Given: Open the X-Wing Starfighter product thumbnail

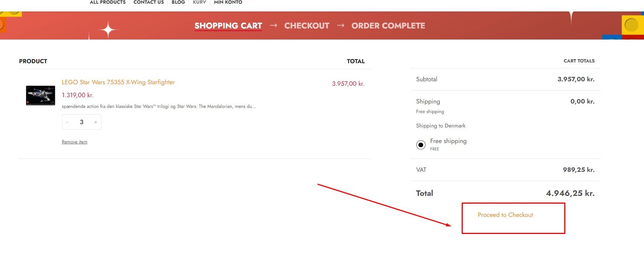Looking at the screenshot, I should tap(41, 95).
